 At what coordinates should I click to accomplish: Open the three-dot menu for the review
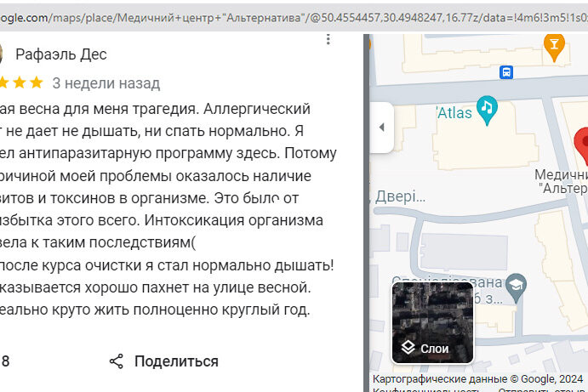click(328, 39)
